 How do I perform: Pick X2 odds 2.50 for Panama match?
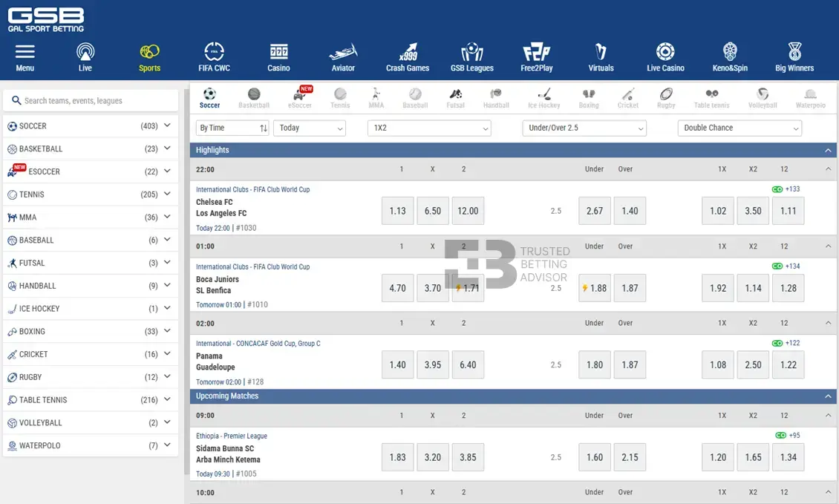753,365
